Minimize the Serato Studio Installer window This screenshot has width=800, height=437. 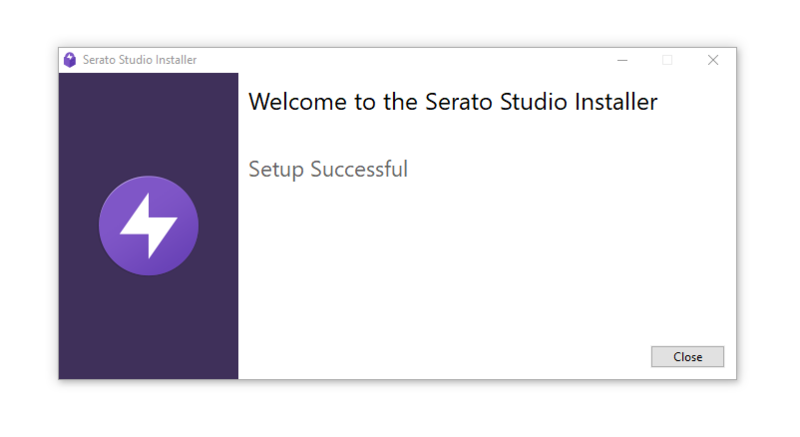coord(622,60)
